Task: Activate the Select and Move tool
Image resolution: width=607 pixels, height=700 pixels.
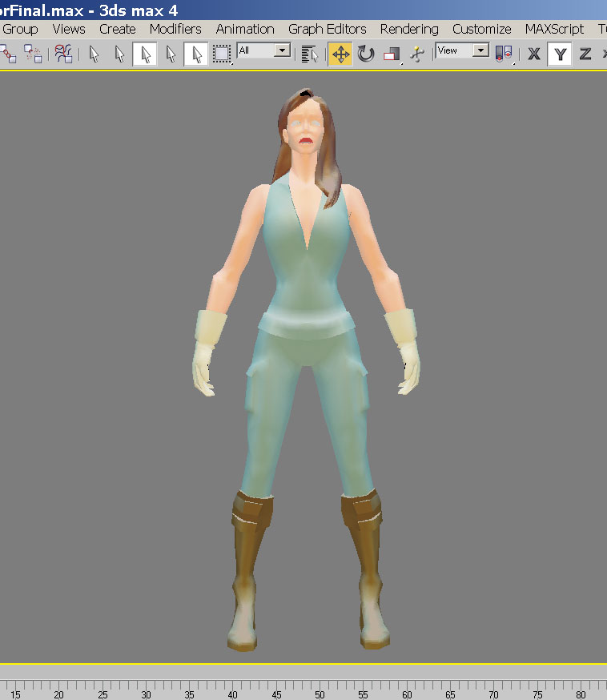Action: click(340, 54)
